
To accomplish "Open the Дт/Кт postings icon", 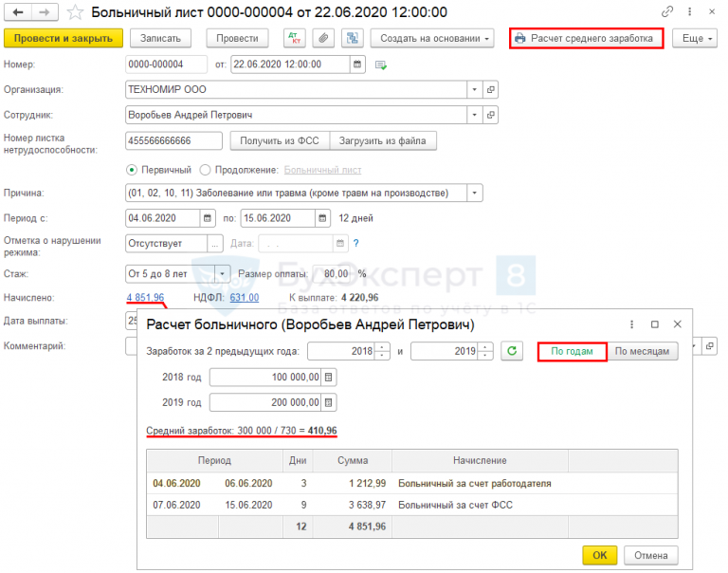I will [x=296, y=38].
